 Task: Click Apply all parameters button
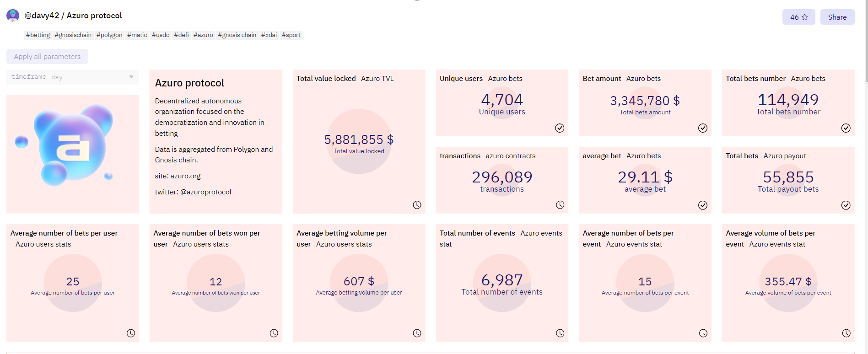tap(47, 57)
